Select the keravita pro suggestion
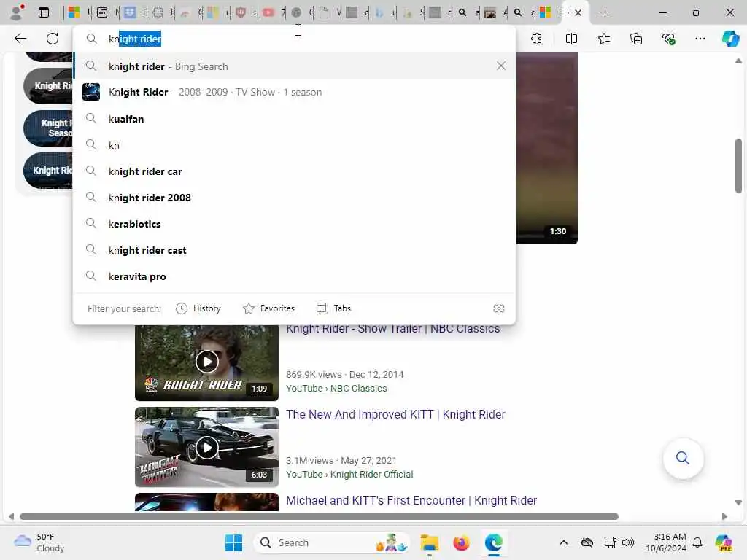 click(x=295, y=276)
